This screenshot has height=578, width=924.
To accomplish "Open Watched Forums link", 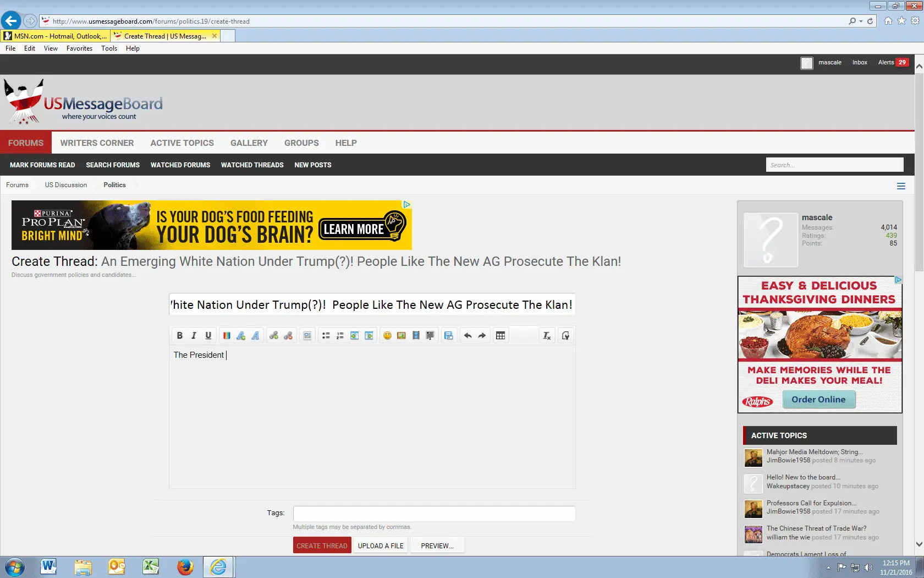I will tap(180, 165).
